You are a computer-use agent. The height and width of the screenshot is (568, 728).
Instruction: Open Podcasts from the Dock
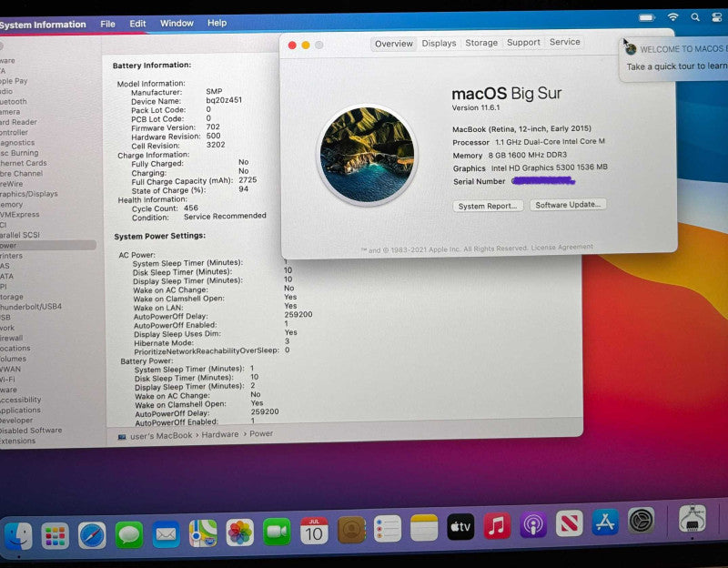[x=533, y=524]
